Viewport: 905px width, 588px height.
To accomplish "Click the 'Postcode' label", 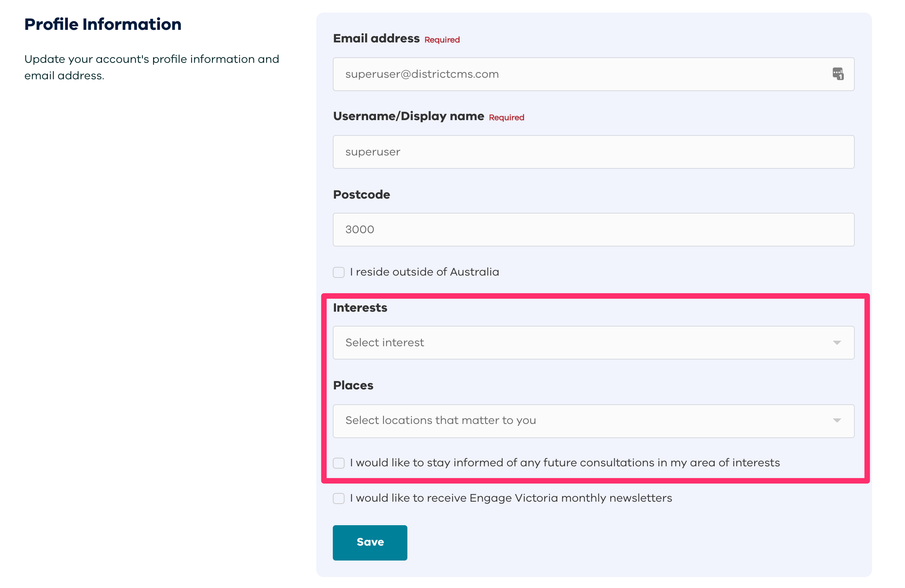I will 361,195.
